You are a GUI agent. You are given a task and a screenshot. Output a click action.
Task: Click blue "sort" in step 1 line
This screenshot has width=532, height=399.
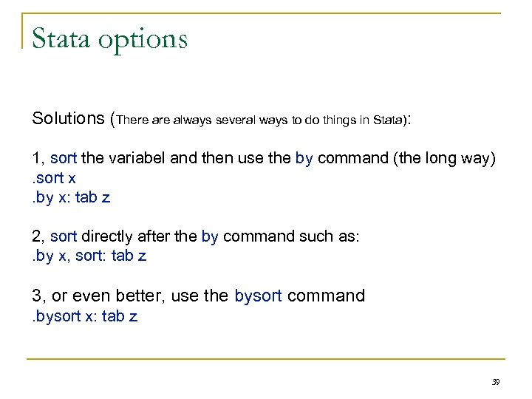click(x=64, y=159)
